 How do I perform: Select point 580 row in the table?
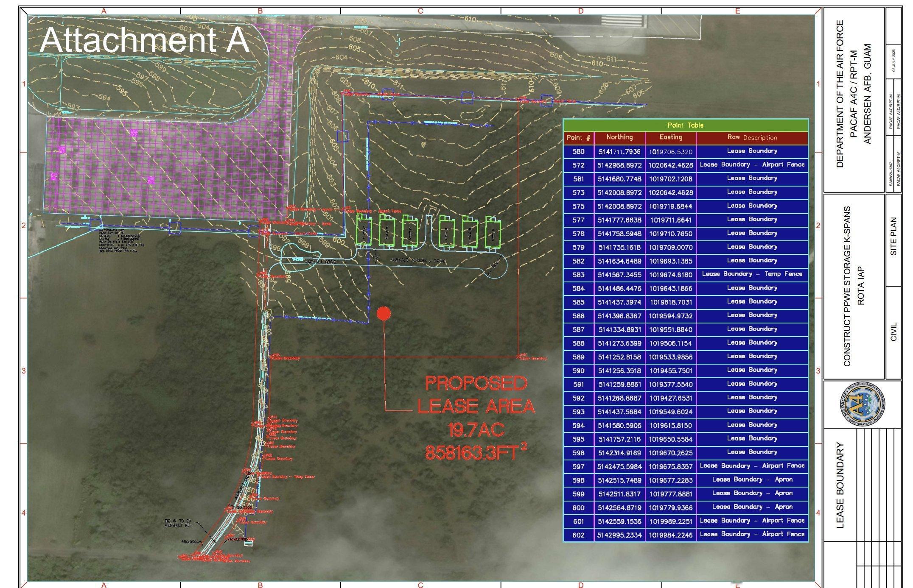[x=685, y=151]
